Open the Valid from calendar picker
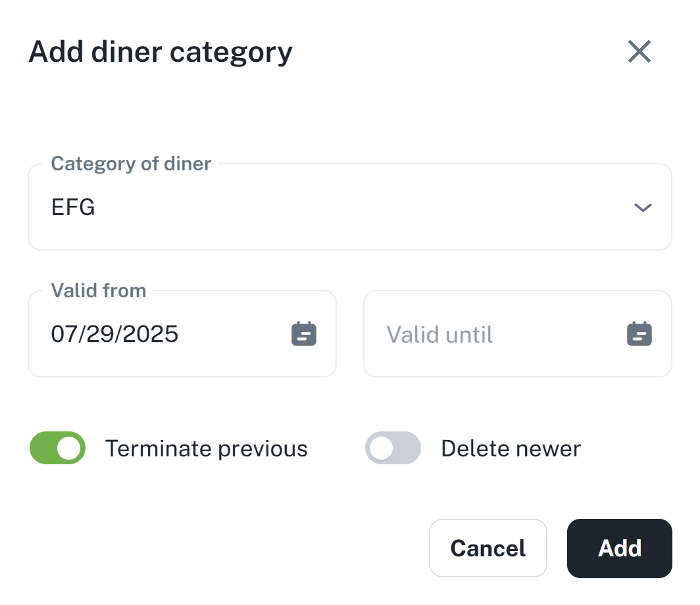Viewport: 700px width, 605px height. pyautogui.click(x=304, y=334)
